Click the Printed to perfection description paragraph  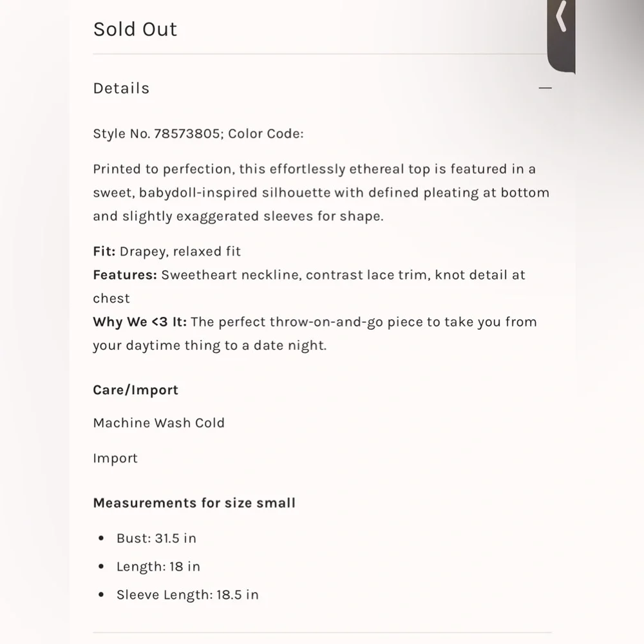[321, 193]
